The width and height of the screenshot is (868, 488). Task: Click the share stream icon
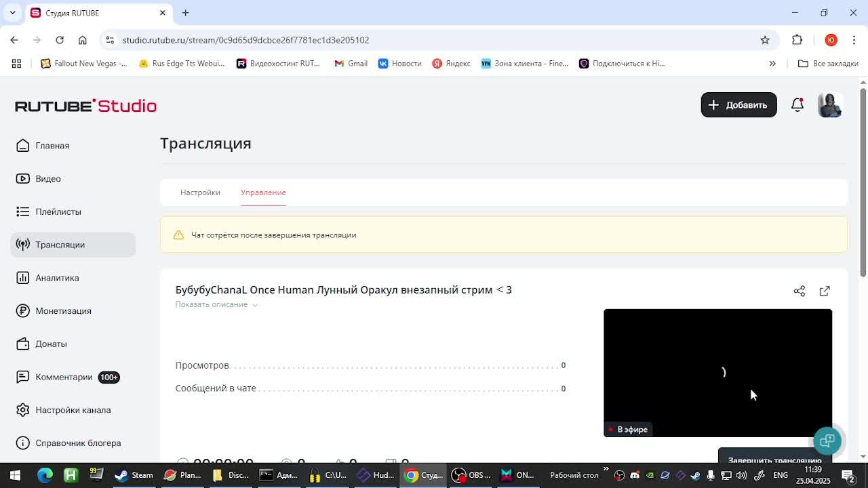point(800,291)
